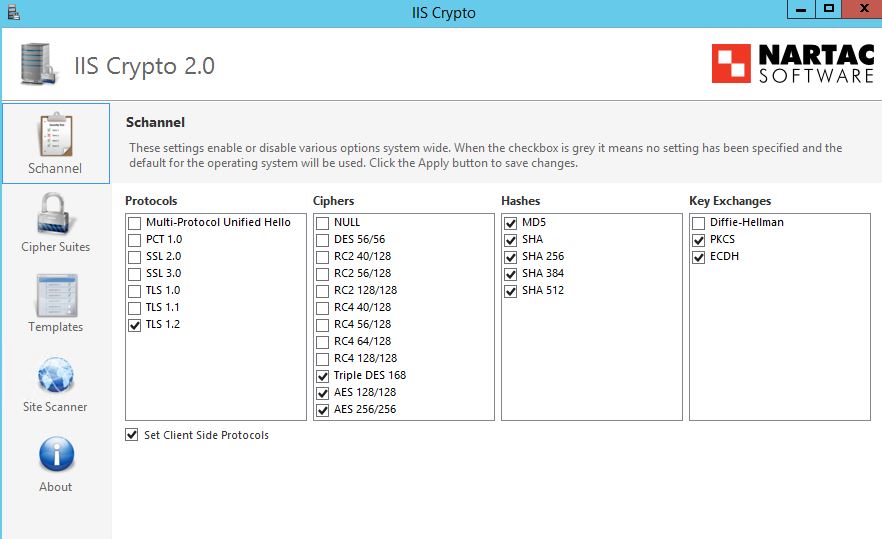Enable the TLS 1.1 protocol checkbox
882x539 pixels.
pos(134,308)
